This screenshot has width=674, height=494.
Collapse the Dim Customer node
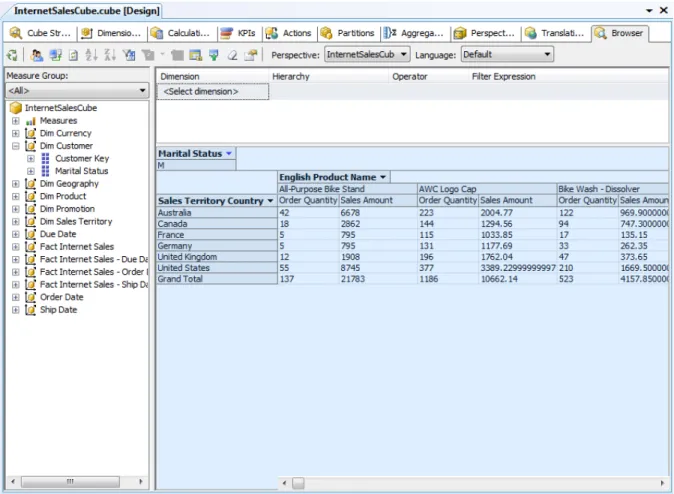(x=15, y=146)
